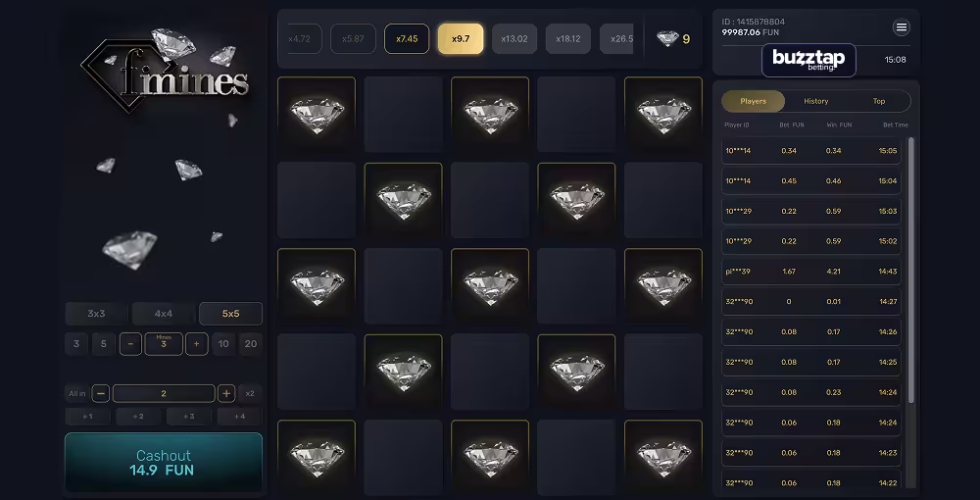Screen dimensions: 980x500
Task: Open the hamburger menu icon
Action: point(902,27)
